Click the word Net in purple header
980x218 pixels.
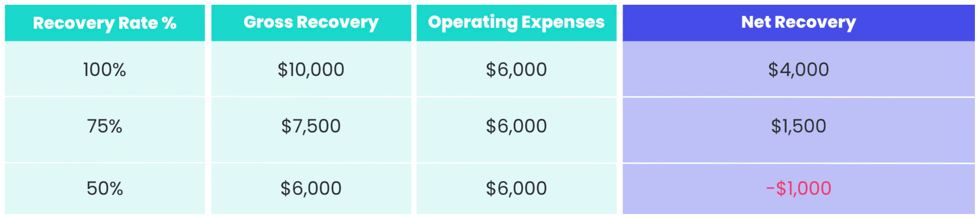pyautogui.click(x=756, y=22)
